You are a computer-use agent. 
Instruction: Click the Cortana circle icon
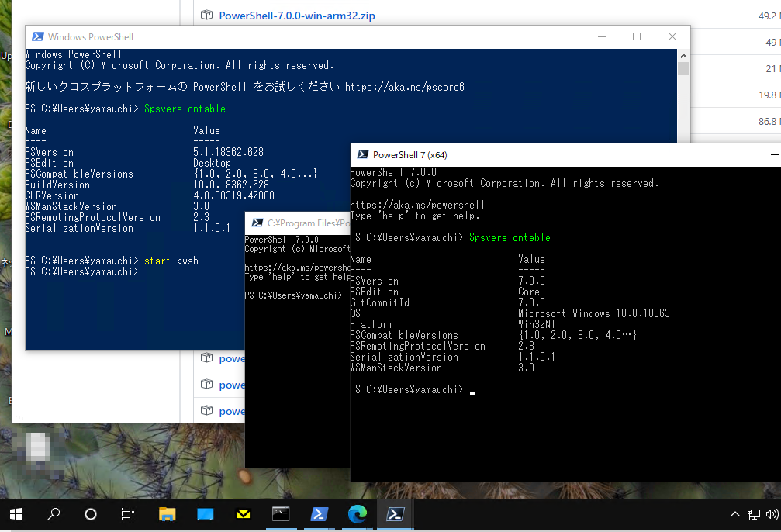click(x=90, y=513)
